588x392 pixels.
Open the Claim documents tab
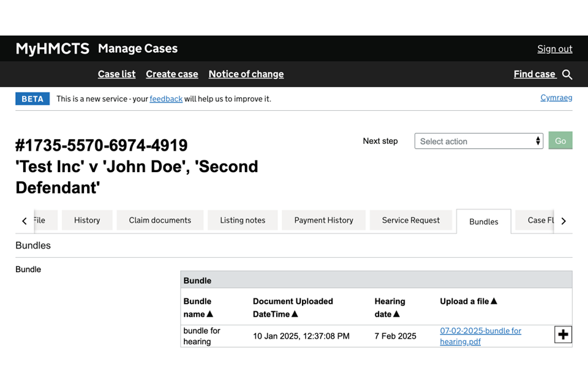click(160, 221)
